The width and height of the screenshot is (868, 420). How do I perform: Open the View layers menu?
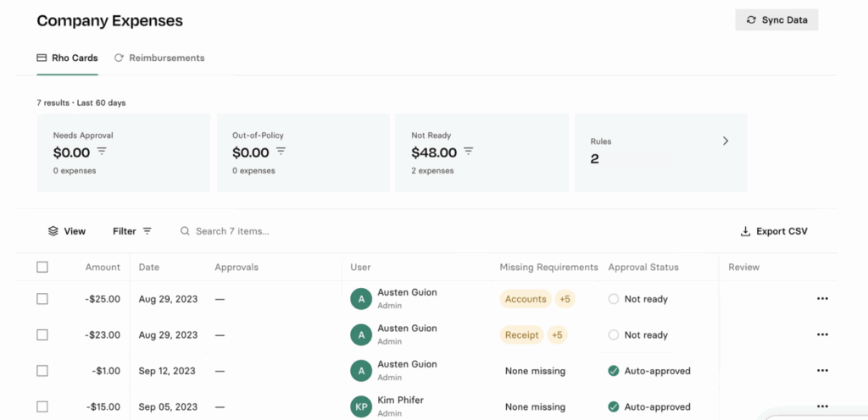tap(67, 231)
